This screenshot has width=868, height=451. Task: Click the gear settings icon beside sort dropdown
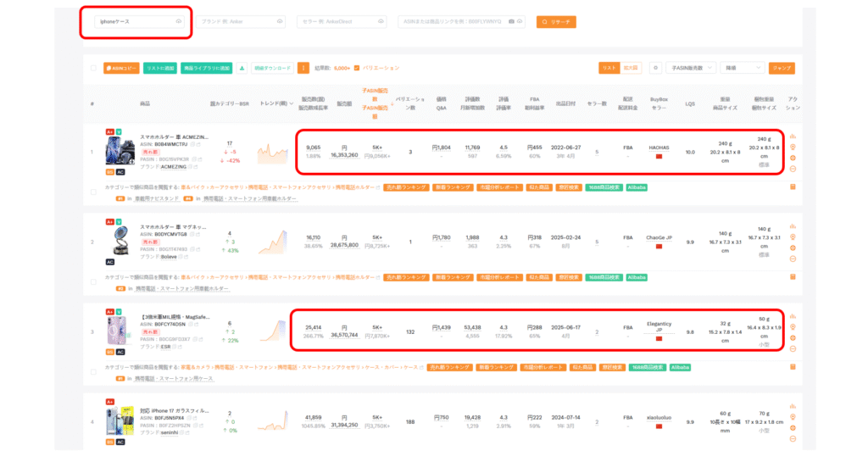654,68
